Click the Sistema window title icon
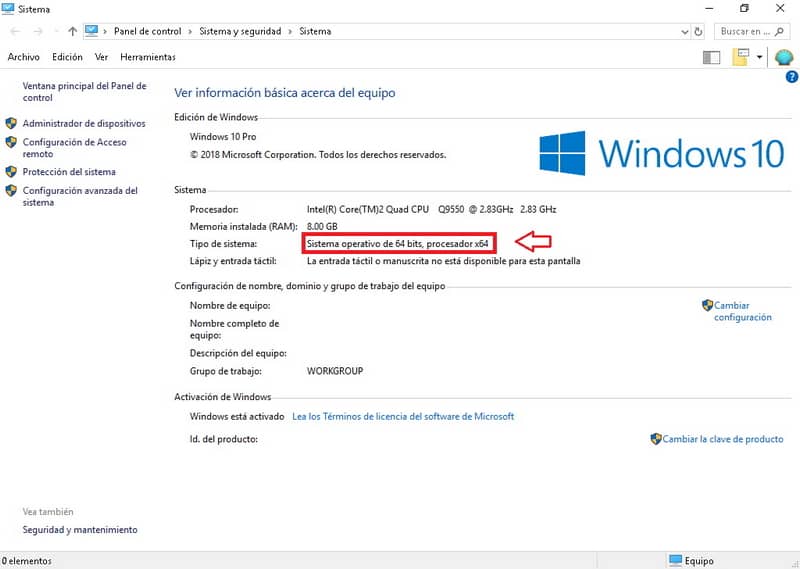 (8, 9)
